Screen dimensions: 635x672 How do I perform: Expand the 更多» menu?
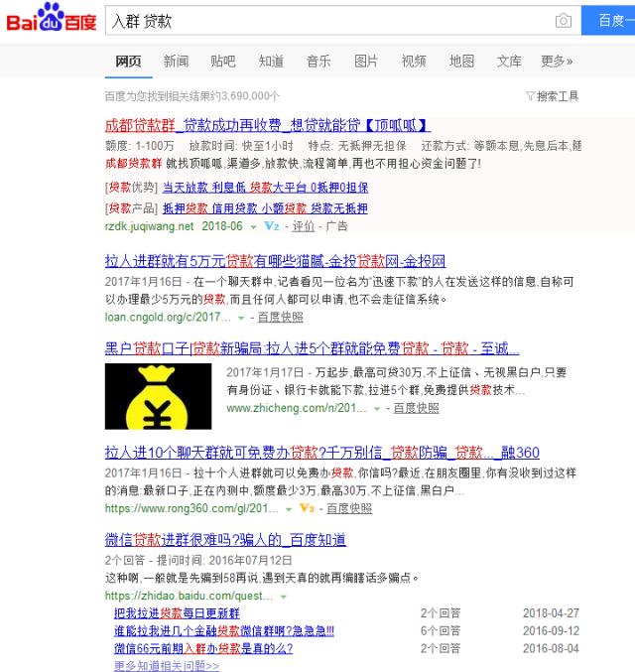(557, 62)
